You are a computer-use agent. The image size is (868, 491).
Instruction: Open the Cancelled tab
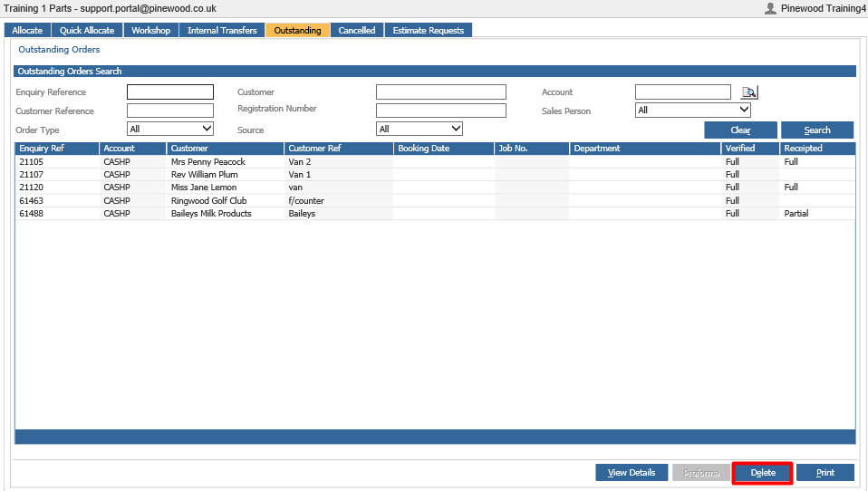[356, 31]
